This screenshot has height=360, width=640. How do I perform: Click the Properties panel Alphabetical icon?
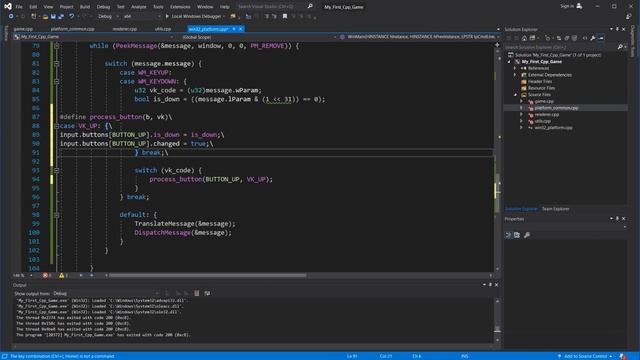(517, 235)
